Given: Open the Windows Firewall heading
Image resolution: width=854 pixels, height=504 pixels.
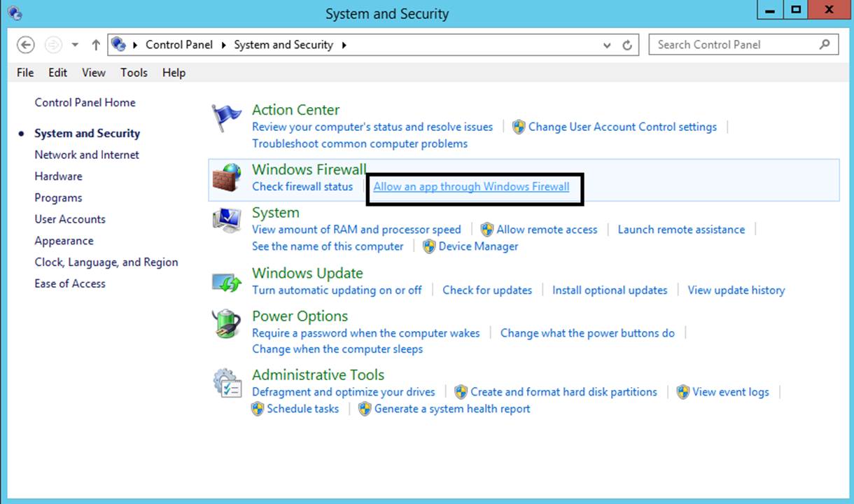Looking at the screenshot, I should coord(309,169).
